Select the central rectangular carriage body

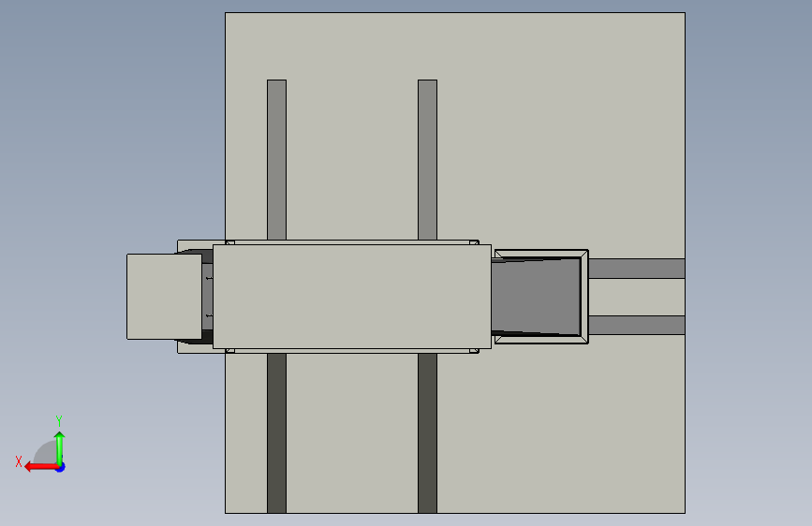(352, 297)
